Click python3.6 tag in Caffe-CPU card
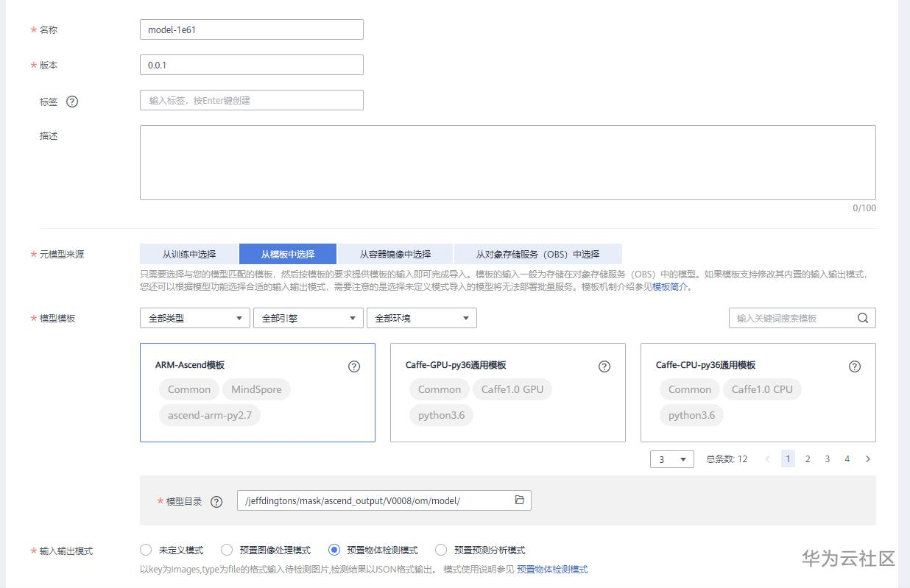 (x=692, y=415)
